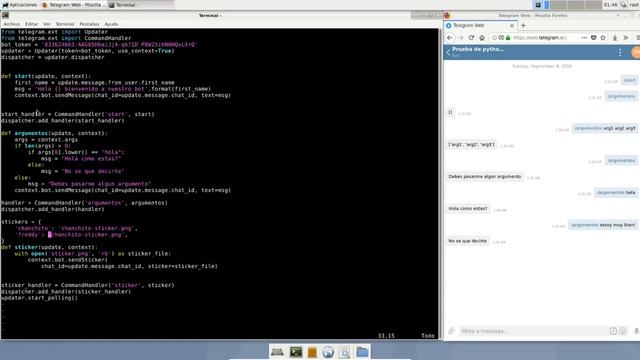Switch to Terminal taskbar button
Viewport: 640px width, 360px height.
pyautogui.click(x=141, y=5)
